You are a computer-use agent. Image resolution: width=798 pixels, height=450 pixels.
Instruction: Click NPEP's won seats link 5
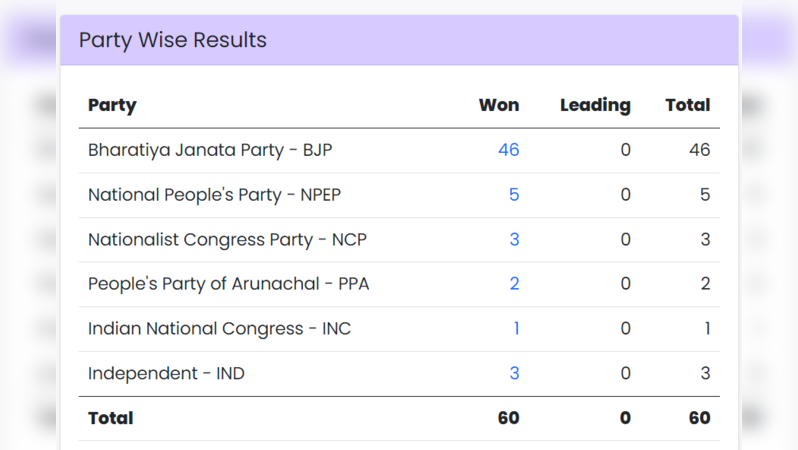click(x=514, y=195)
